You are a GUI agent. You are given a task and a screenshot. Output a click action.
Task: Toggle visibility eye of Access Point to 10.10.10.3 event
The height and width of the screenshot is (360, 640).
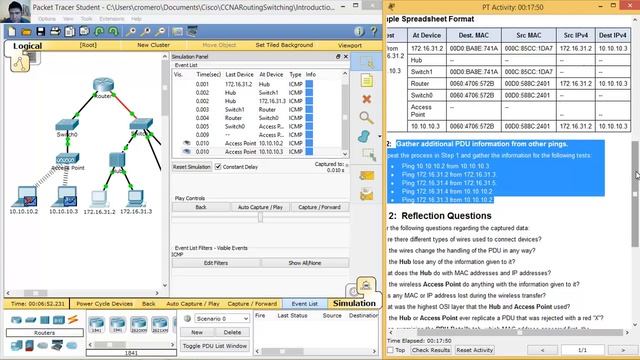[x=187, y=151]
